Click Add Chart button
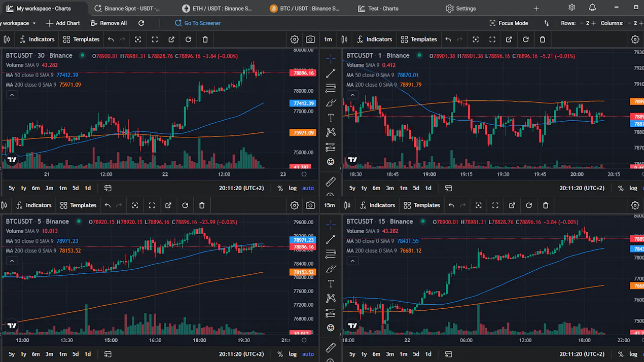Image resolution: width=644 pixels, height=362 pixels. tap(63, 23)
